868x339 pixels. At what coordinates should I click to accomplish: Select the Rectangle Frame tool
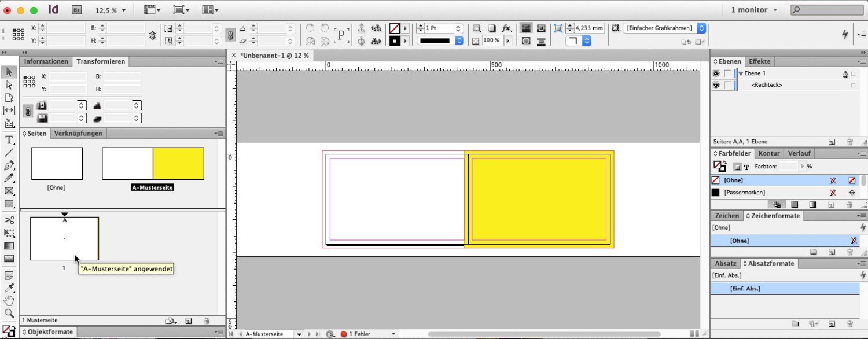9,191
